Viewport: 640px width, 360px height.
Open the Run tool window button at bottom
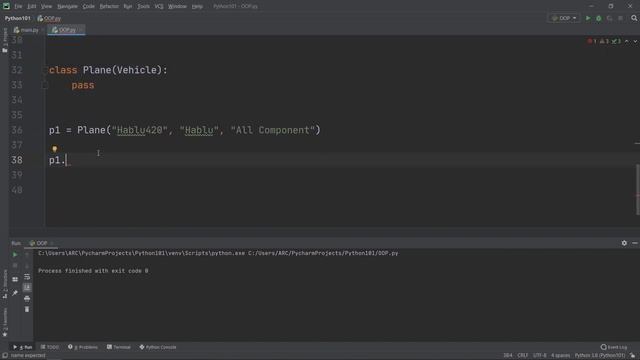[23, 347]
